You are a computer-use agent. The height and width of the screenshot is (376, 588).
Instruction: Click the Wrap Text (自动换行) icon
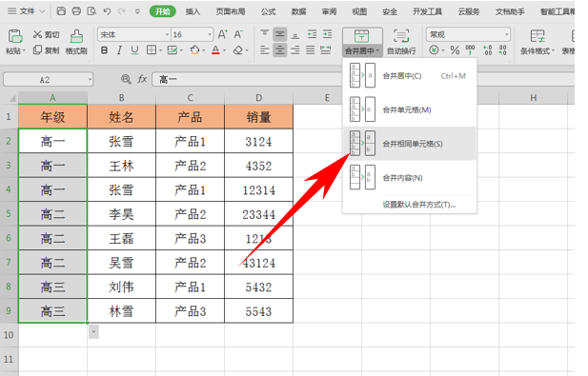(x=401, y=36)
